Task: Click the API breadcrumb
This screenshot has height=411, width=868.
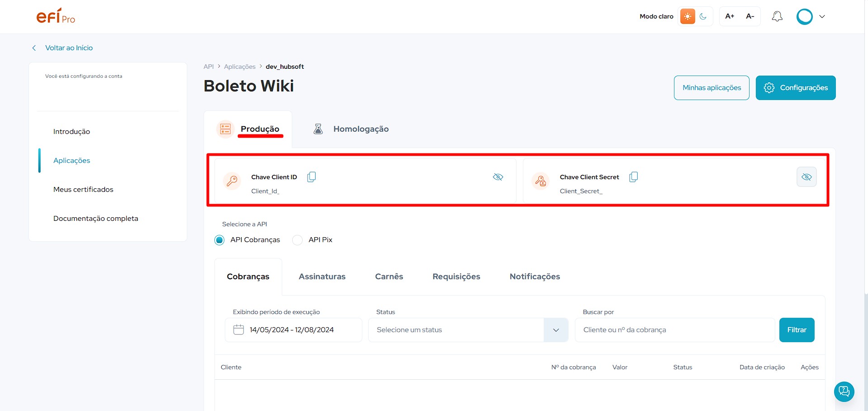Action: point(209,67)
